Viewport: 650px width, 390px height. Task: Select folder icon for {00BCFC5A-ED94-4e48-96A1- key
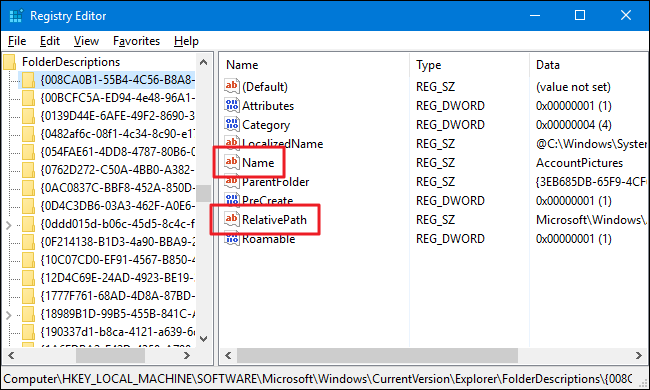coord(28,98)
